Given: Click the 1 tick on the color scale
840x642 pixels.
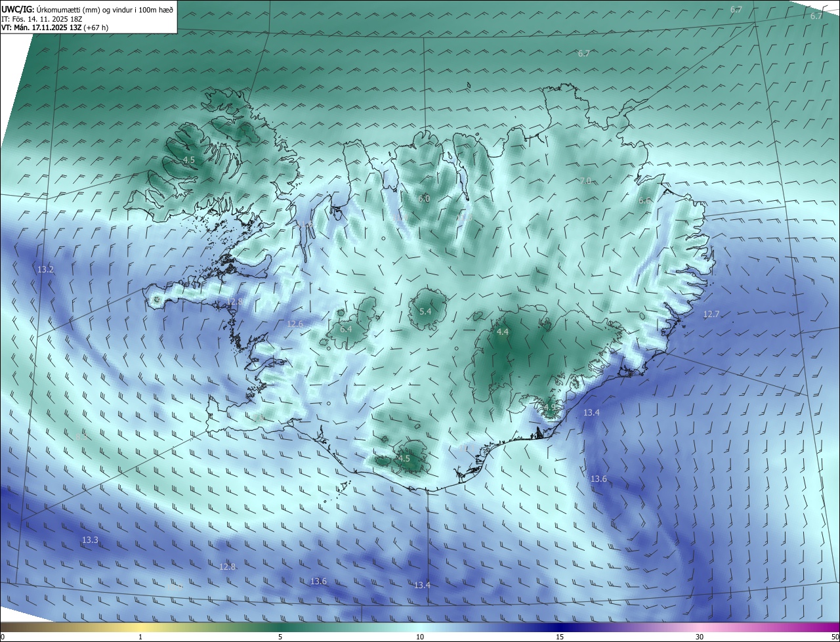Looking at the screenshot, I should 140,637.
